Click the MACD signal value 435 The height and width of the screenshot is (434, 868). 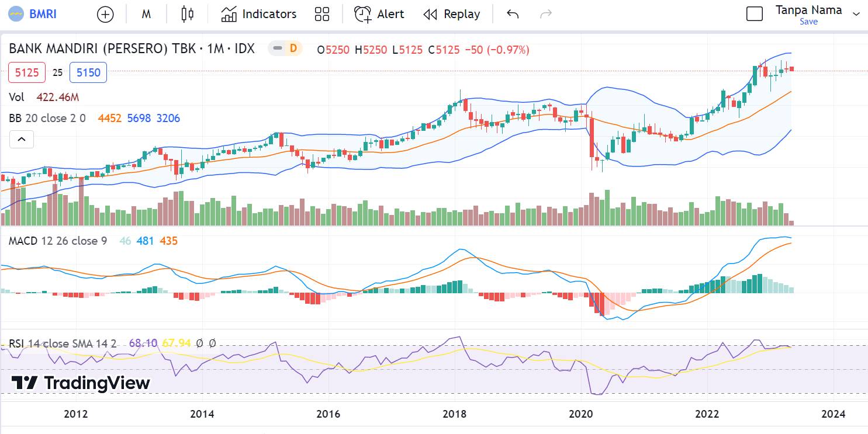168,241
